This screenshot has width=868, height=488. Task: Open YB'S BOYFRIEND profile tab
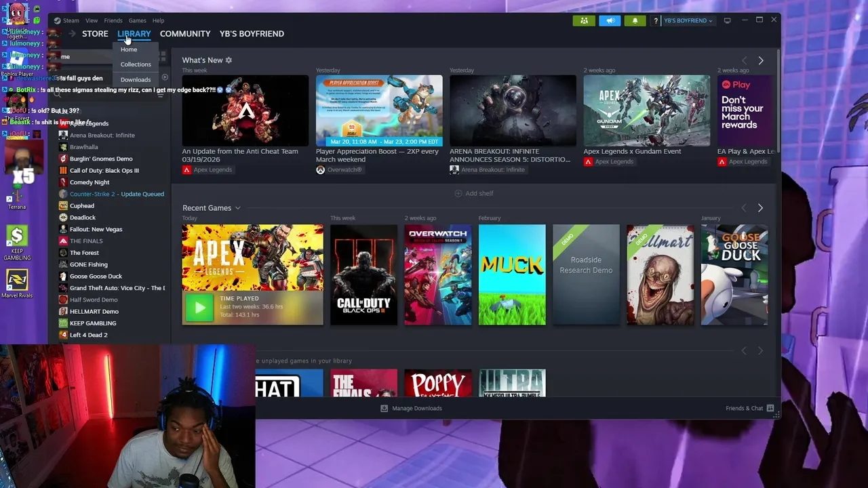pyautogui.click(x=252, y=33)
